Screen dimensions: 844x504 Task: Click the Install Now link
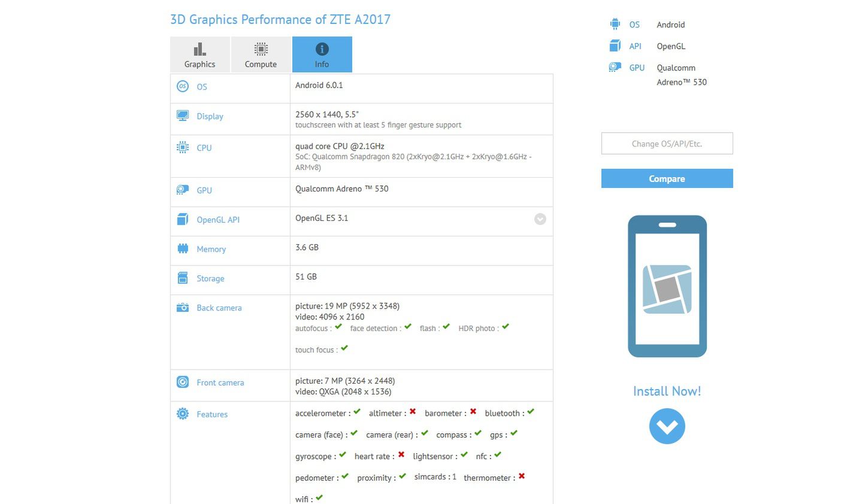pos(667,391)
